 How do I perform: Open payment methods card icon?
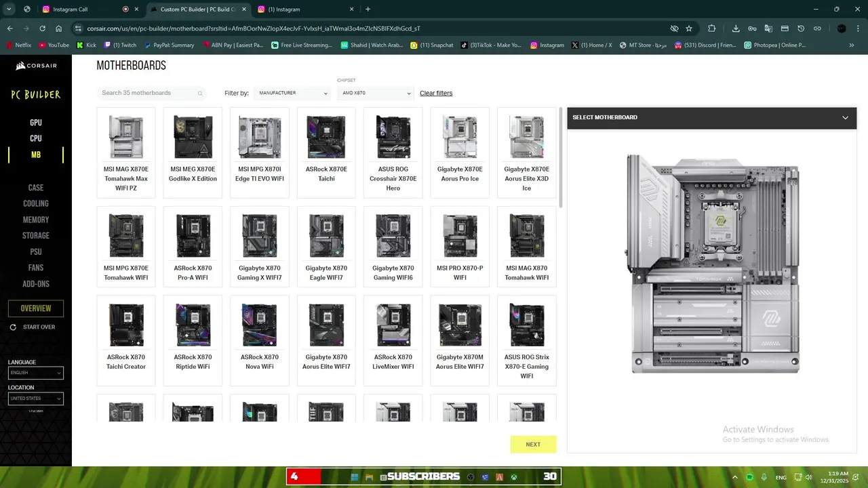pyautogui.click(x=785, y=28)
